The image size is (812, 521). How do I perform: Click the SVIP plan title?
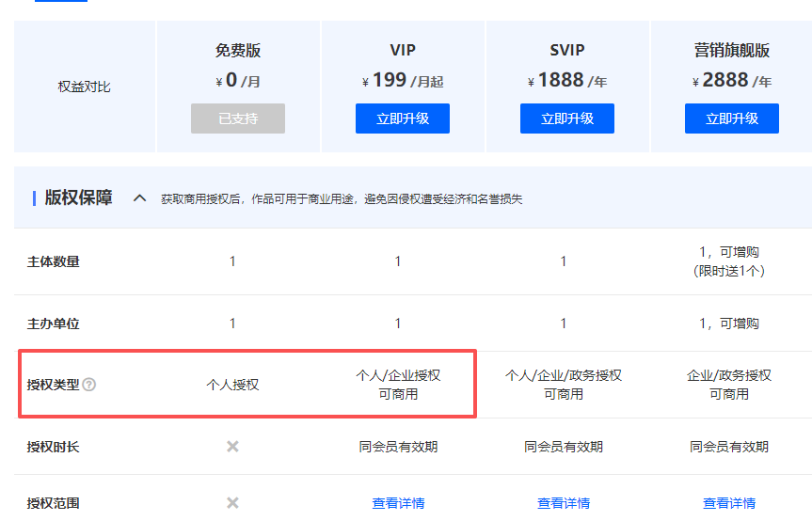point(567,51)
